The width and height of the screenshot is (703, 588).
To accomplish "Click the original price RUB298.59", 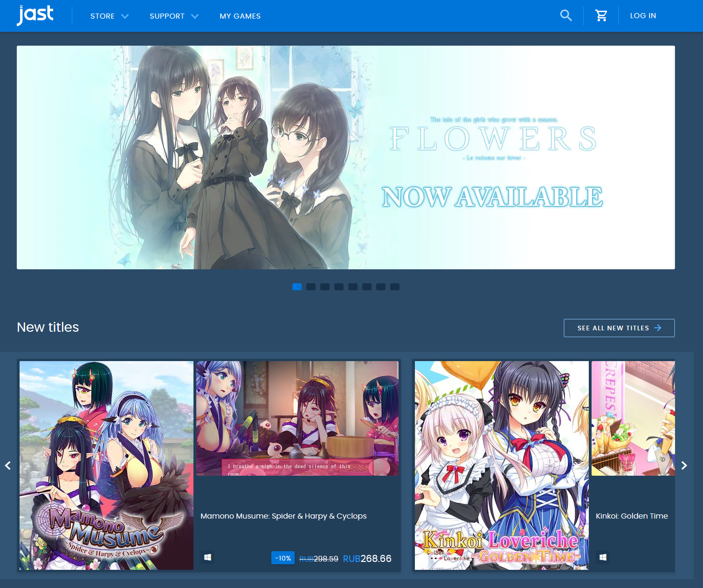I will 319,559.
